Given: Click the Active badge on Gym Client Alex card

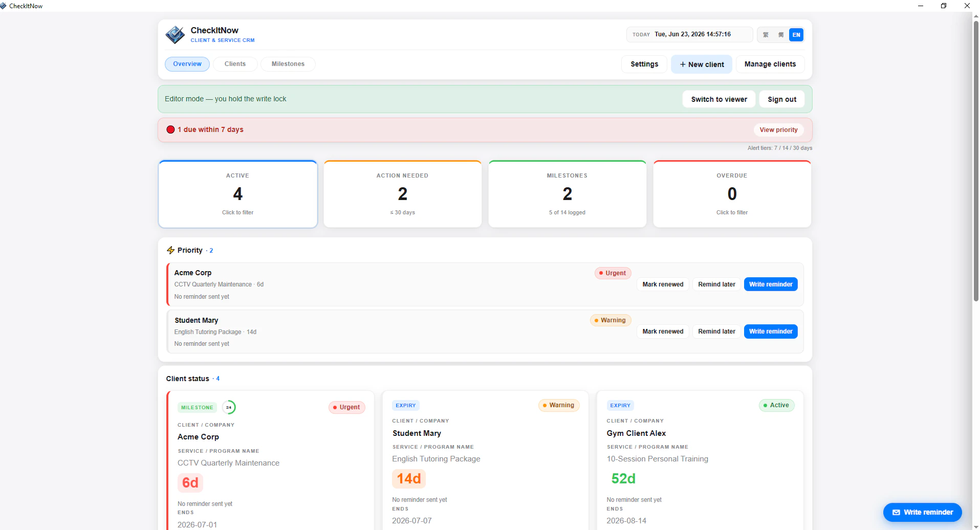Looking at the screenshot, I should 776,405.
